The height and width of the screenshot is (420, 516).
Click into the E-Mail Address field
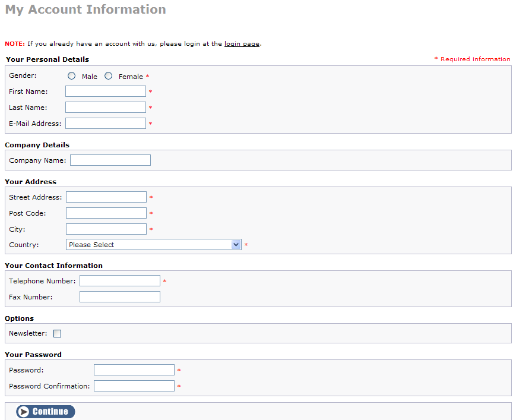(106, 124)
